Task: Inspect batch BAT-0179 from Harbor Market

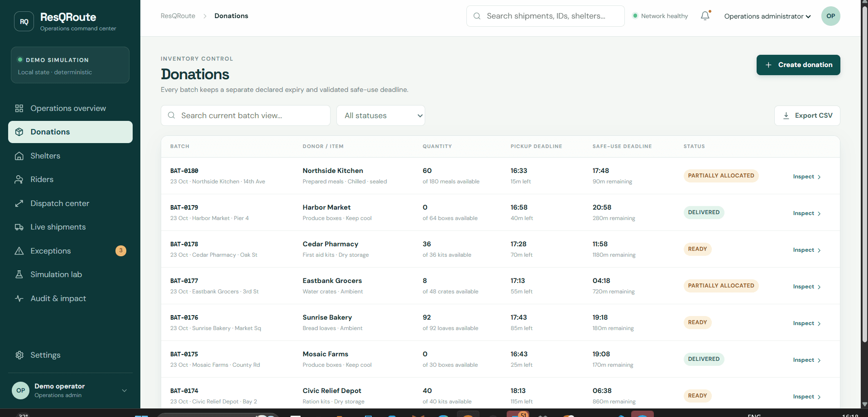Action: click(807, 213)
